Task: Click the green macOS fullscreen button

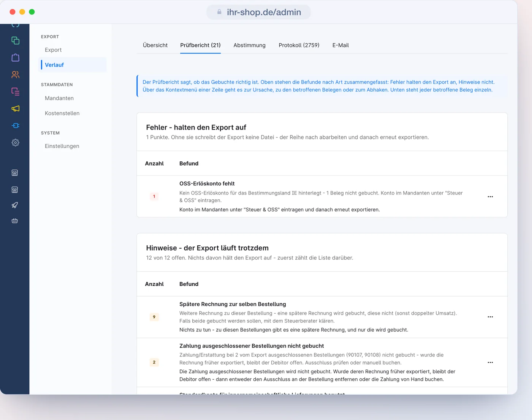Action: click(x=32, y=12)
